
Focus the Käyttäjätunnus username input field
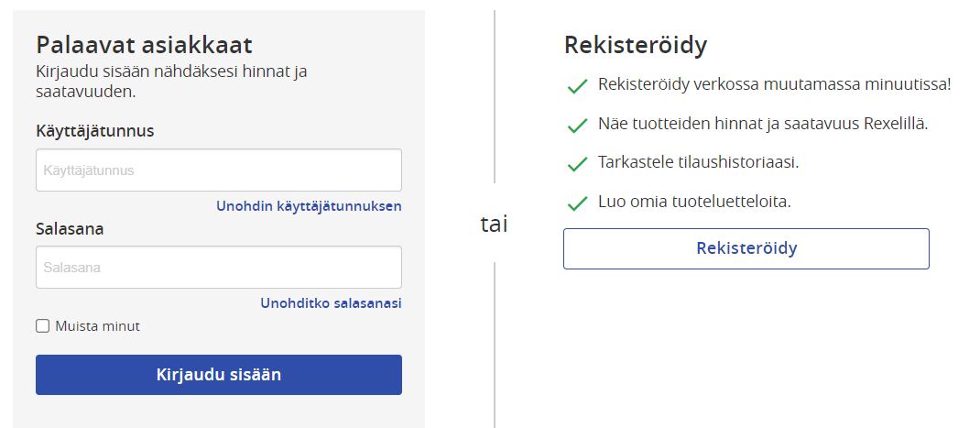218,170
